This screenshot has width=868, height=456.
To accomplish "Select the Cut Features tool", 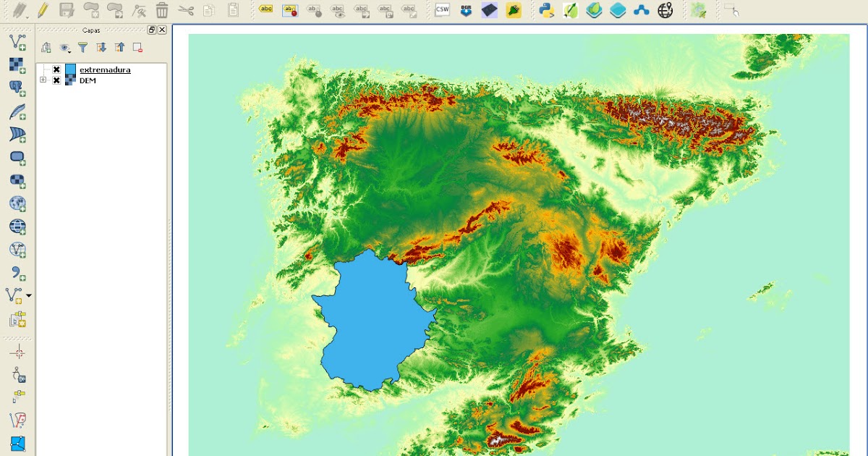I will point(187,11).
